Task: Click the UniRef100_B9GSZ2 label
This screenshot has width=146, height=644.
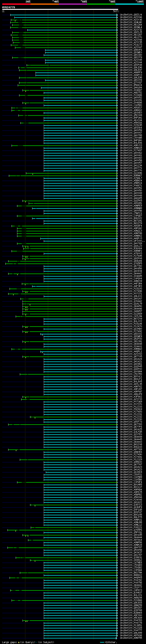Action: (131, 218)
